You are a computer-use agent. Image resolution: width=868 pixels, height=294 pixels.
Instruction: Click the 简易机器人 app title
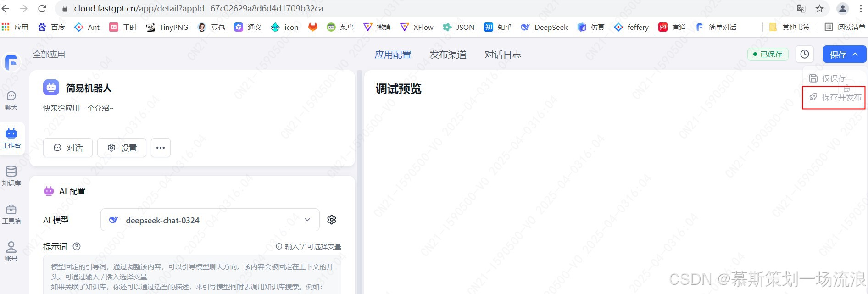point(89,88)
